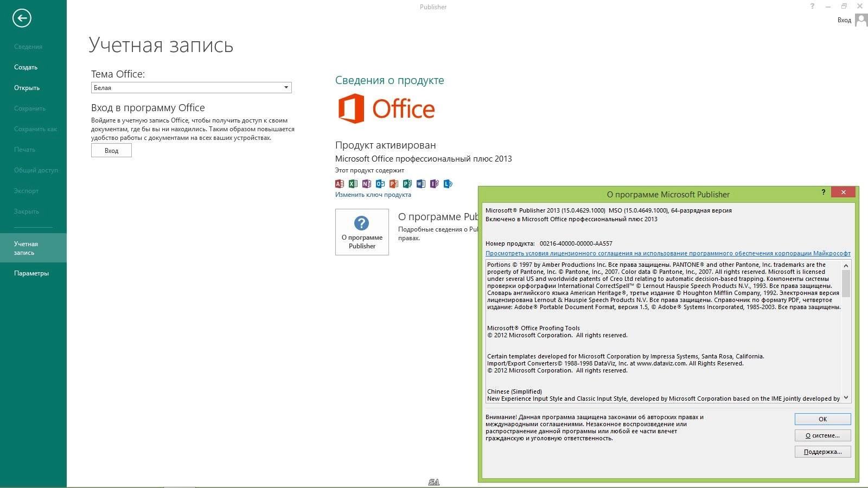Click the Chinese (Simplified) line in the credits

[x=514, y=391]
